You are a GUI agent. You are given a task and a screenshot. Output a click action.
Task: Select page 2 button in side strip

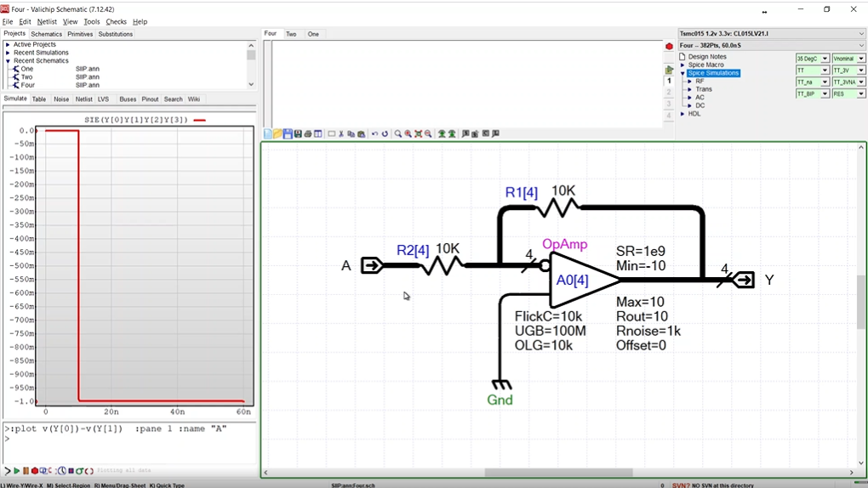(x=669, y=93)
